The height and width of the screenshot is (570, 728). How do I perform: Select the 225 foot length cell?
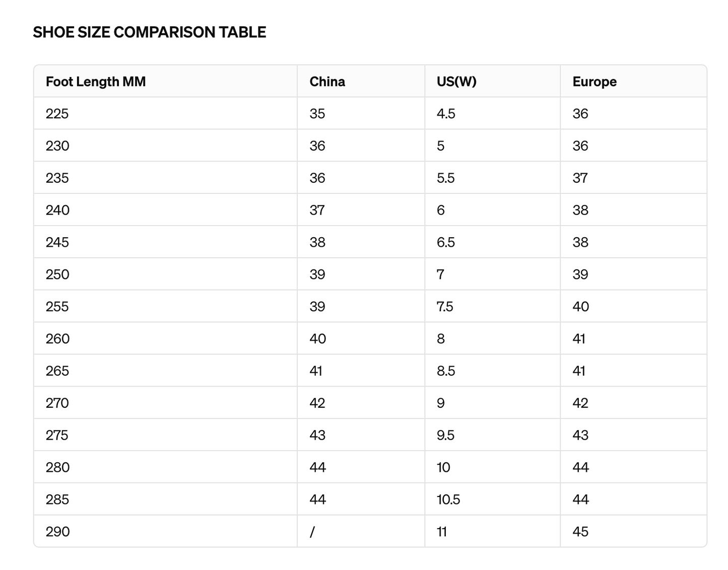click(165, 113)
